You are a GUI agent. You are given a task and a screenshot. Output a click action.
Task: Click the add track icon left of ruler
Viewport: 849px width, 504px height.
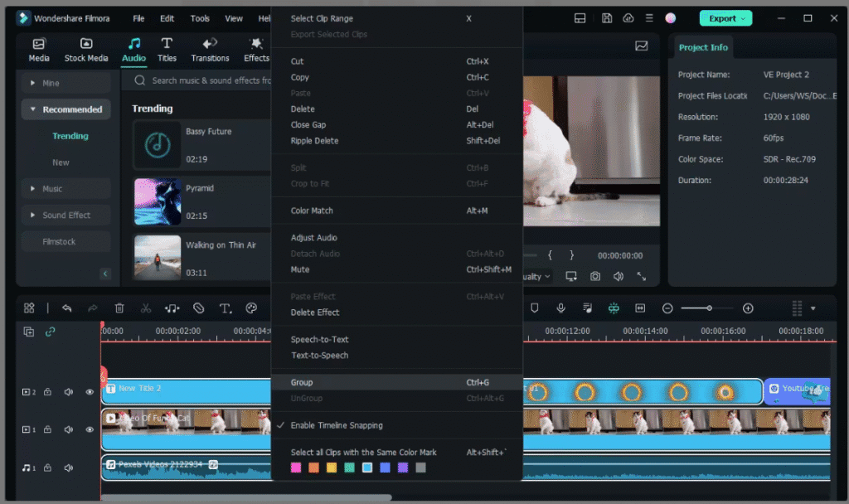29,332
